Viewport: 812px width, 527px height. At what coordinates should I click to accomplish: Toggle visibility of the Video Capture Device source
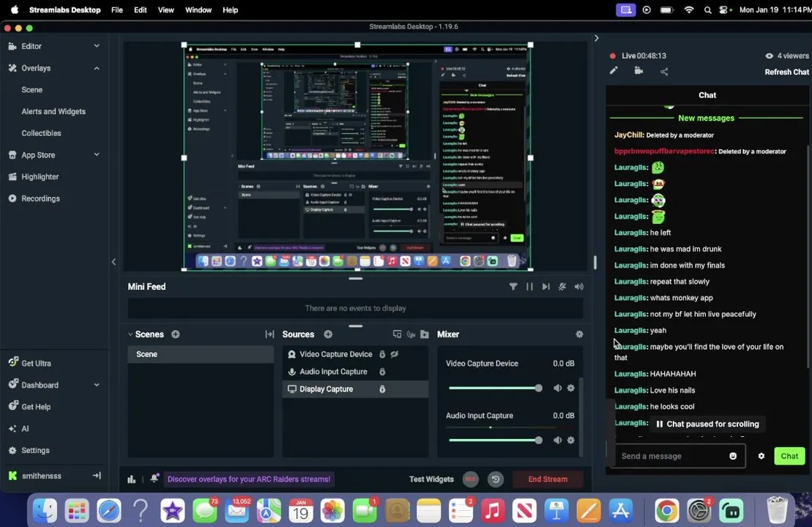click(x=395, y=354)
